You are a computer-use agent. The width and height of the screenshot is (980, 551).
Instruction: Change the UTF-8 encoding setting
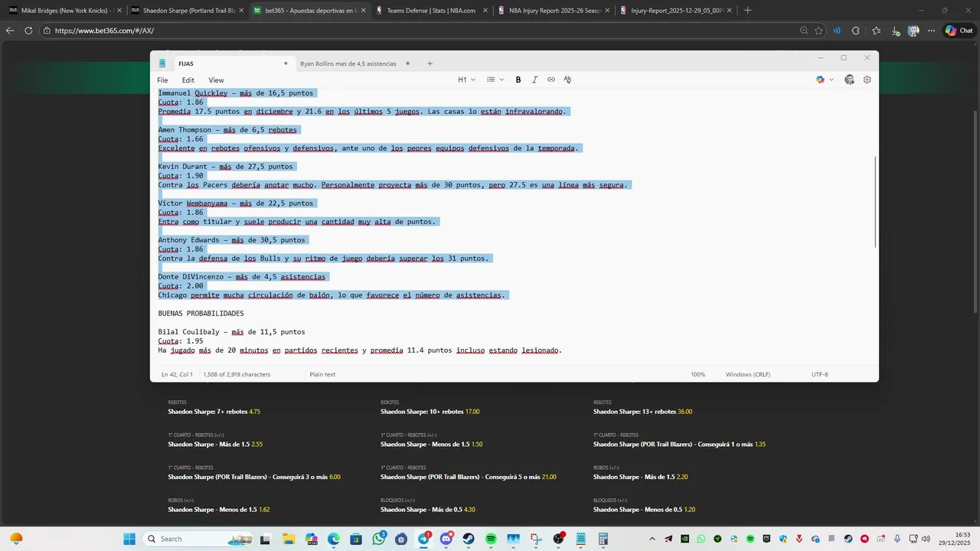pos(820,374)
